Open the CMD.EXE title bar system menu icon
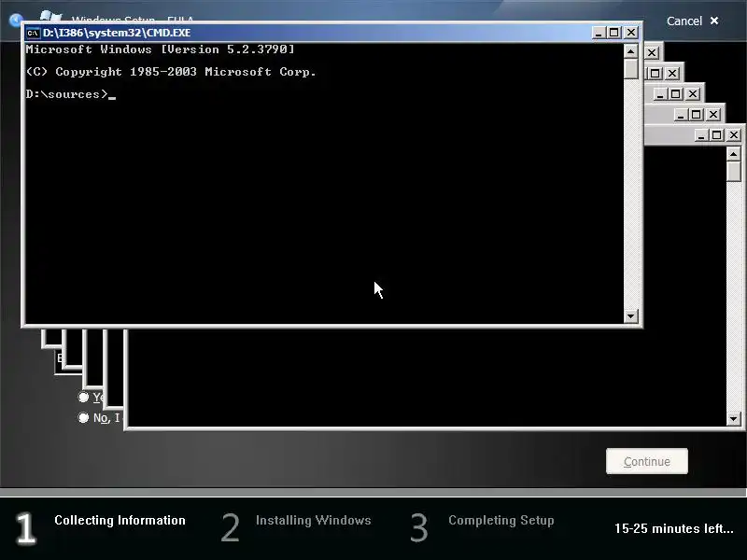 point(33,33)
